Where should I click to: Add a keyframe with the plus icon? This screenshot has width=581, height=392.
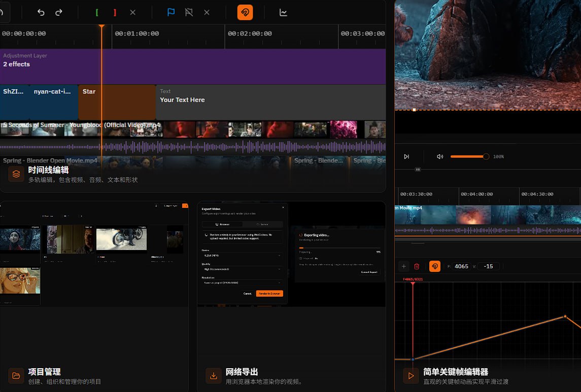(x=404, y=266)
